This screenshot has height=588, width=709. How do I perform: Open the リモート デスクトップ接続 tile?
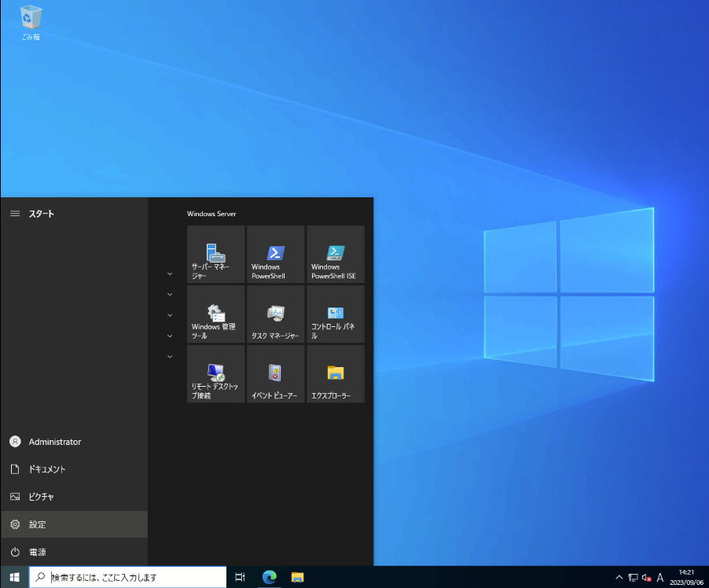click(215, 373)
